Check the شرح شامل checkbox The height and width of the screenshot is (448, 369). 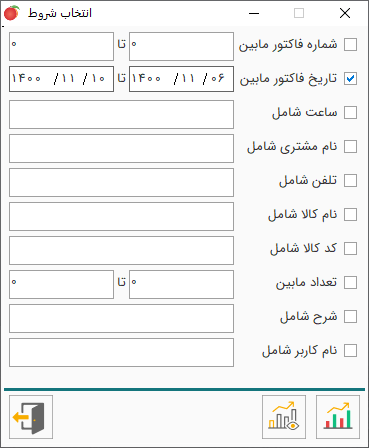pos(350,316)
